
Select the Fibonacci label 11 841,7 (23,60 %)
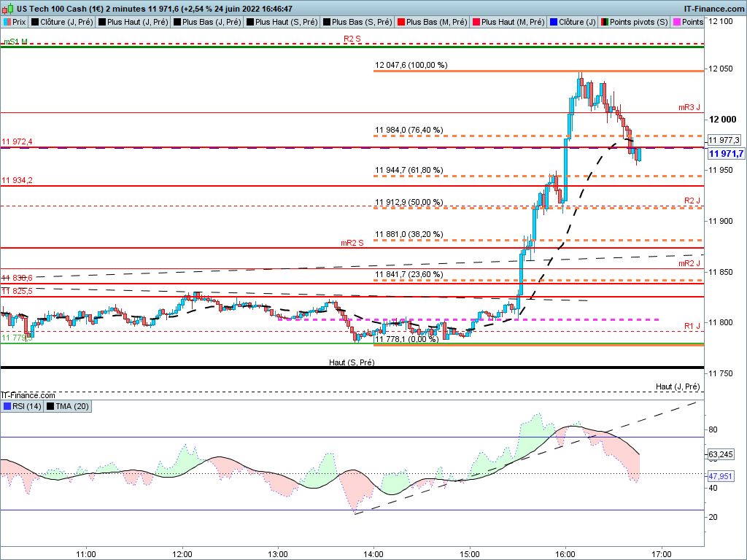coord(409,274)
